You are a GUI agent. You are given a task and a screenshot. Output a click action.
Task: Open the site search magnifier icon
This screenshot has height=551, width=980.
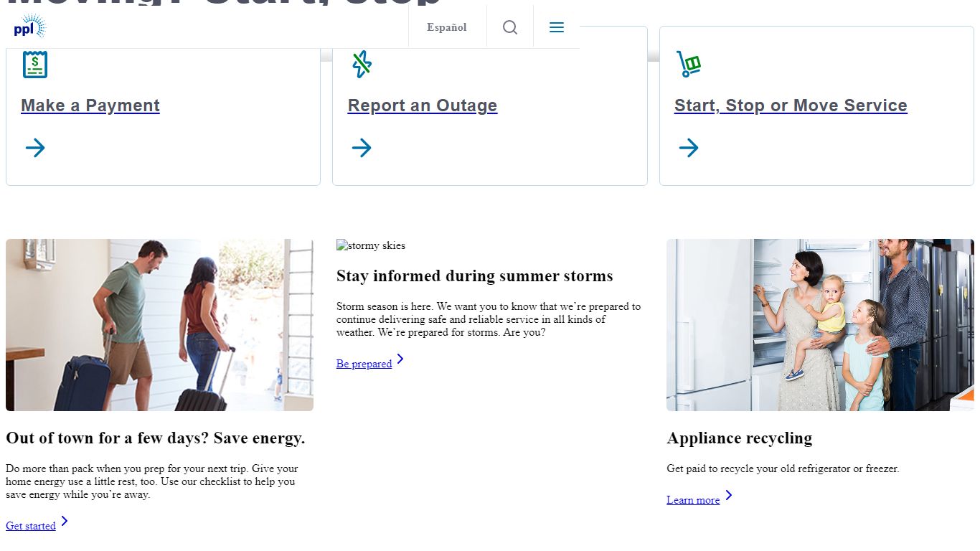point(510,27)
